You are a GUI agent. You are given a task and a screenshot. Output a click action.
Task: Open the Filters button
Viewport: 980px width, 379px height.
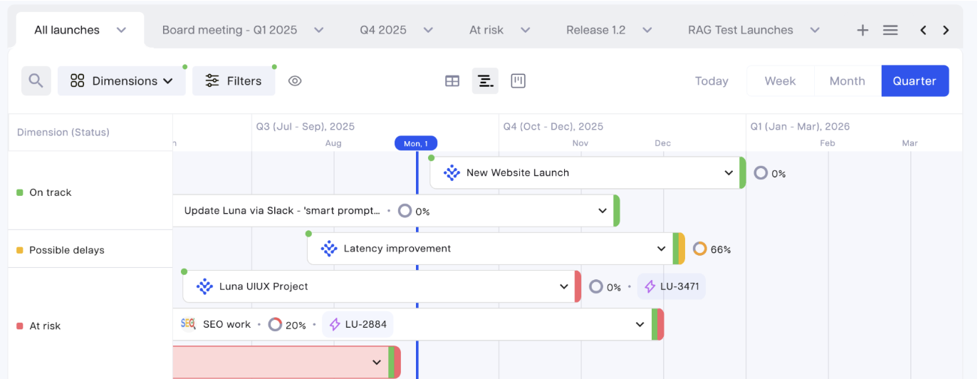(234, 81)
